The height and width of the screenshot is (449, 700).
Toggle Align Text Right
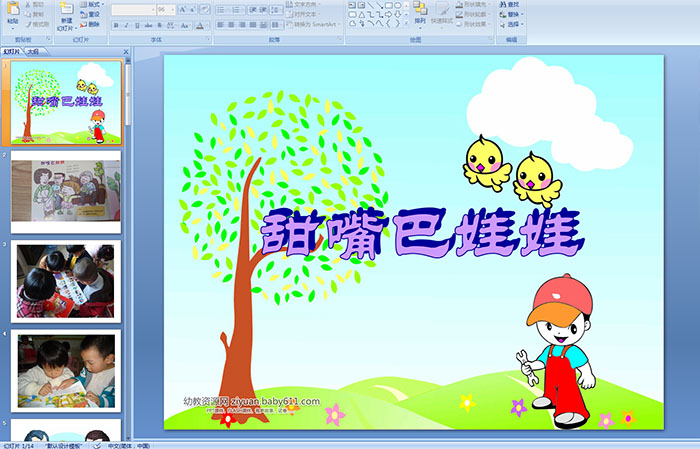pyautogui.click(x=242, y=25)
